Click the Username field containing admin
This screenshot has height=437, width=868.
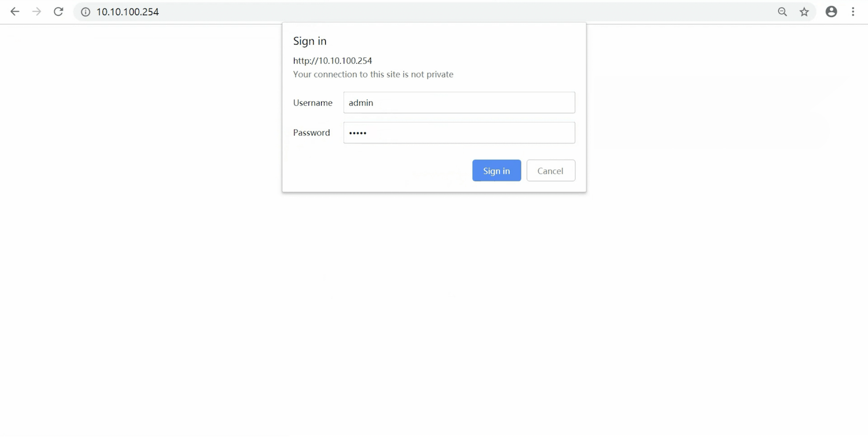459,102
